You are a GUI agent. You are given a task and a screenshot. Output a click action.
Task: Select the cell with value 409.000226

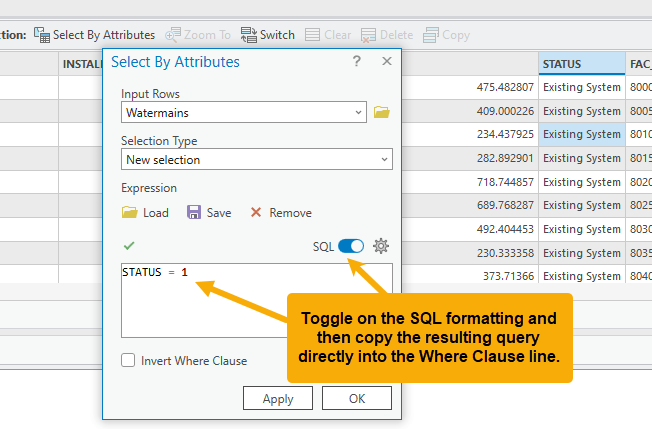pyautogui.click(x=470, y=111)
